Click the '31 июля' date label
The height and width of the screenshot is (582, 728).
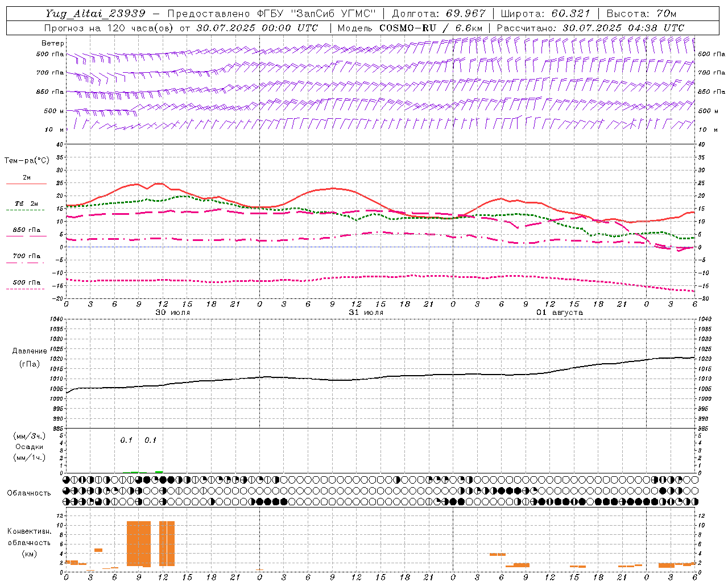click(x=366, y=313)
